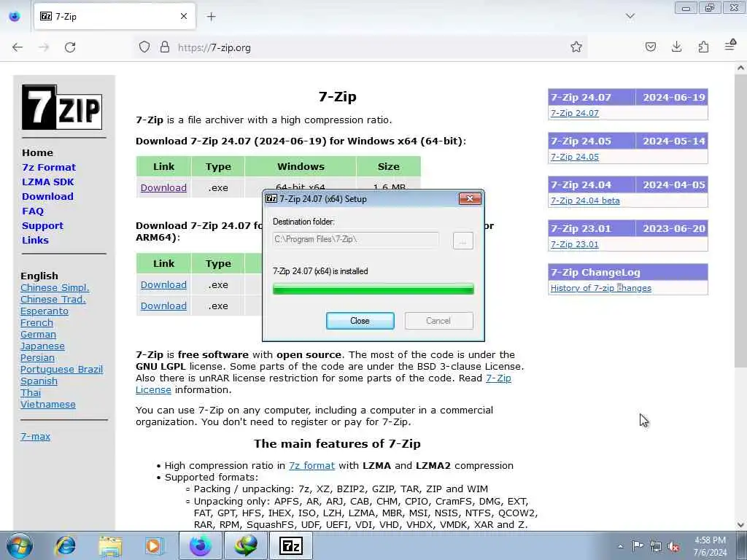Switch to 7-Zip Setup taskbar button
Screen dimensions: 747x560
[x=290, y=545]
